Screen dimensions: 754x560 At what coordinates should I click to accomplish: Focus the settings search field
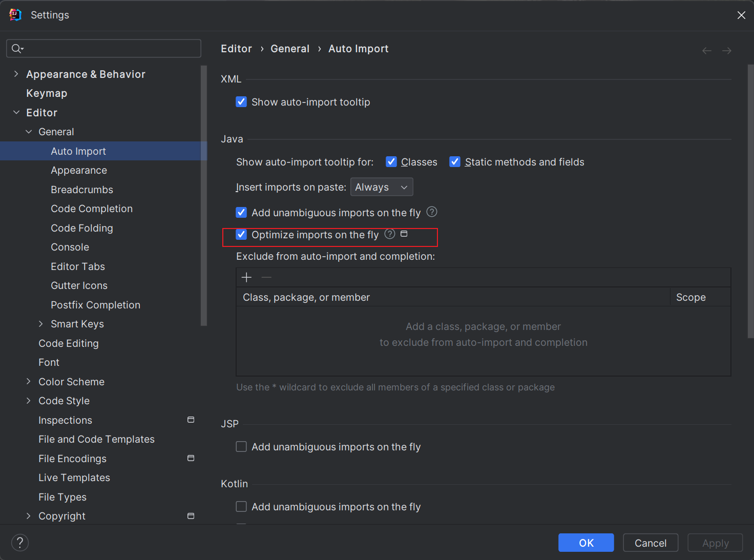coord(108,49)
